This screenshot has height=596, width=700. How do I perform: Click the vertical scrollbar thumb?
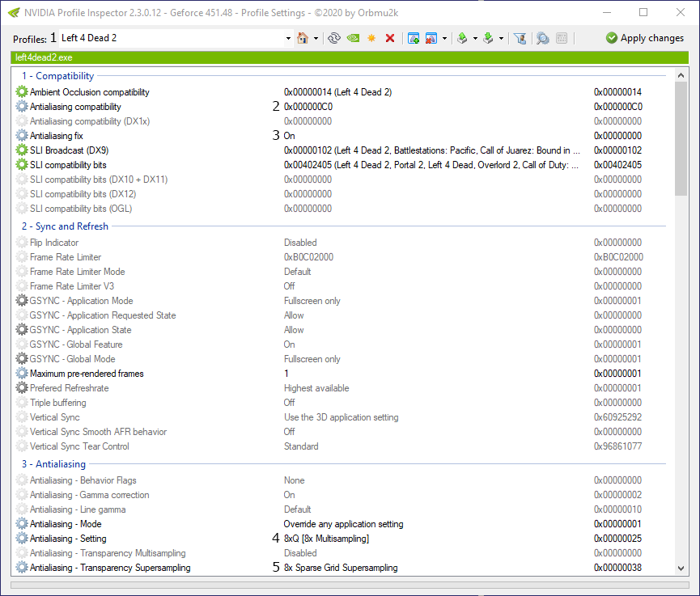click(x=681, y=139)
